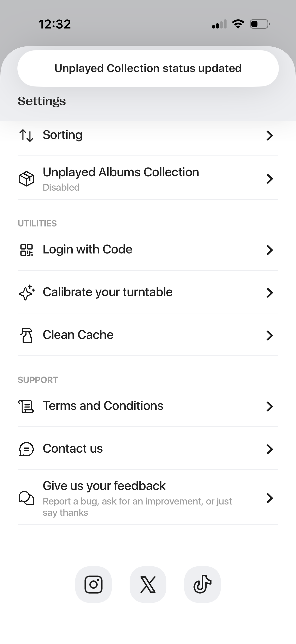Open Clean Cache chevron arrow
Screen dimensions: 296x644
pyautogui.click(x=269, y=335)
